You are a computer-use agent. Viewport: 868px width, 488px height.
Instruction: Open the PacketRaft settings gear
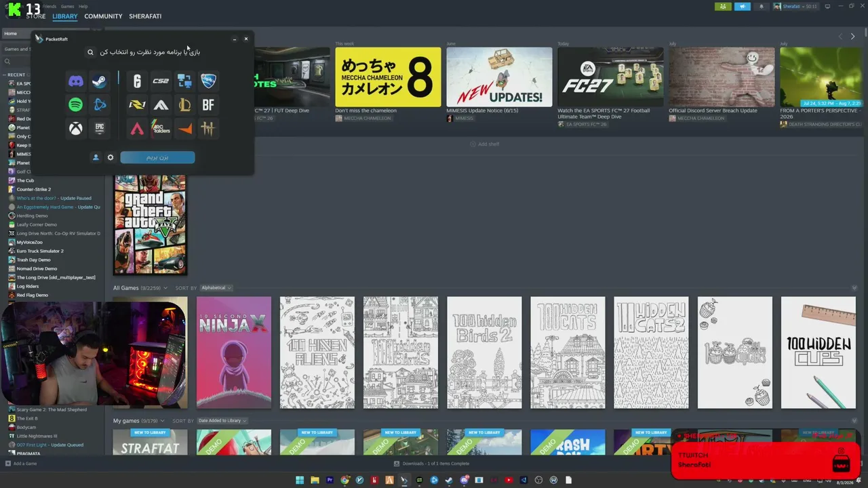(x=111, y=157)
